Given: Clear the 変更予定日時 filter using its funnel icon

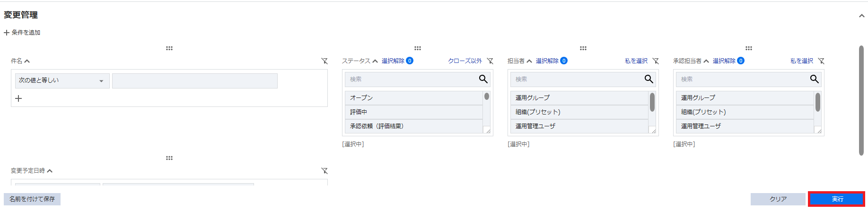Looking at the screenshot, I should 324,171.
